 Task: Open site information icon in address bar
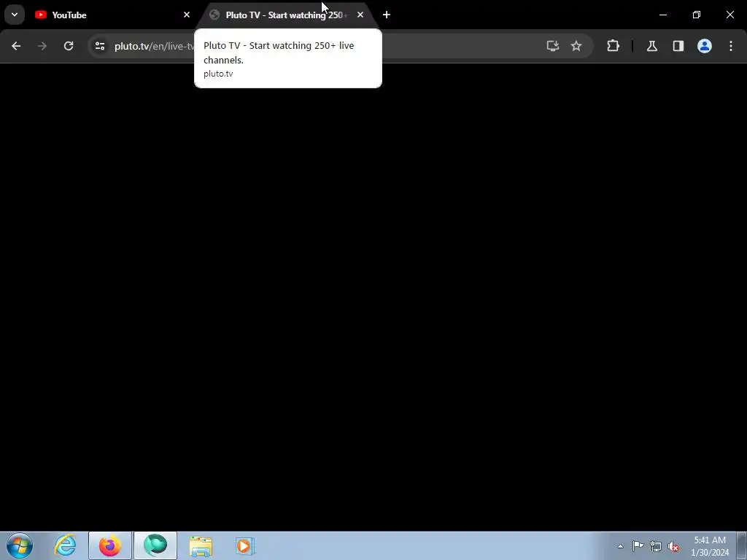99,46
